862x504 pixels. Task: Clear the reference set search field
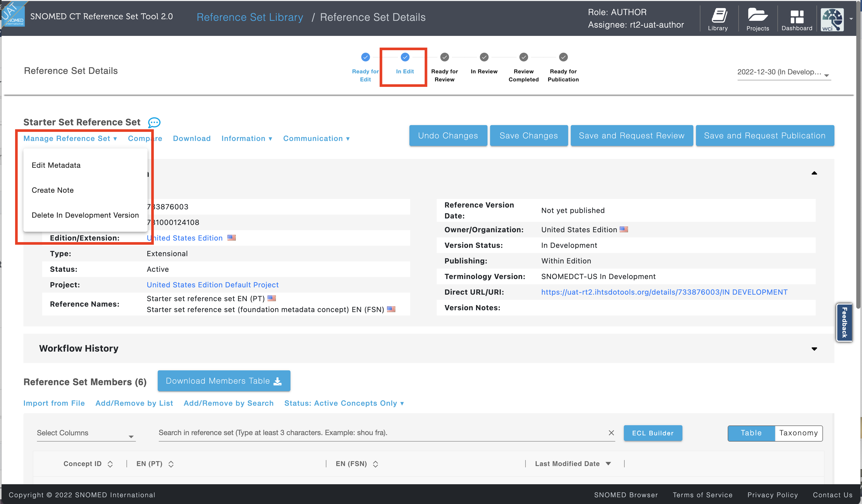pos(611,432)
